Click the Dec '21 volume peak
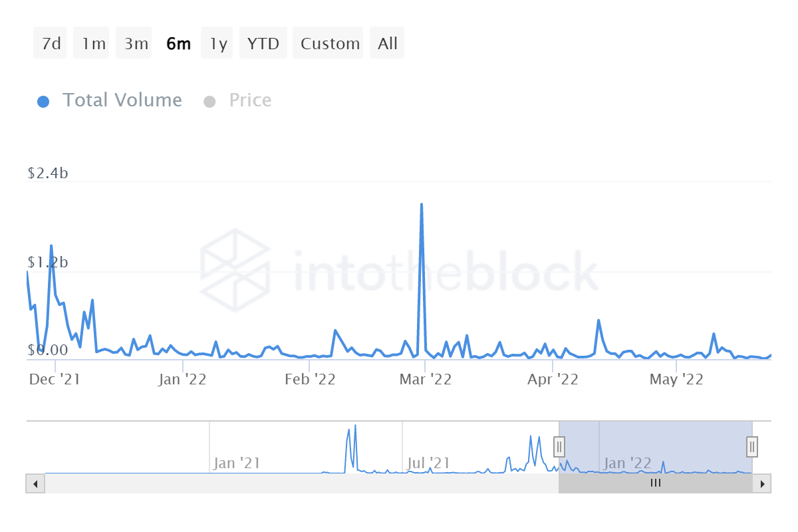 51,246
